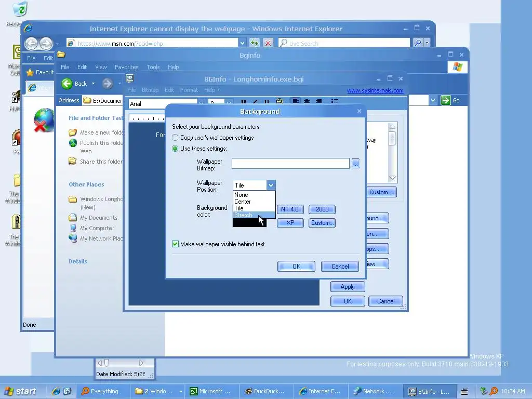
Task: Open Back history dropdown in explorer window
Action: (93, 84)
